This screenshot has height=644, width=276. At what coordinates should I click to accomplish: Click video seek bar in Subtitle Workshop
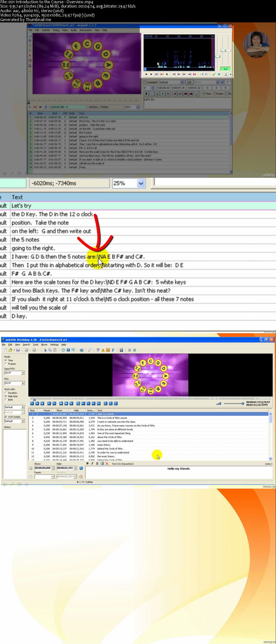(150, 398)
